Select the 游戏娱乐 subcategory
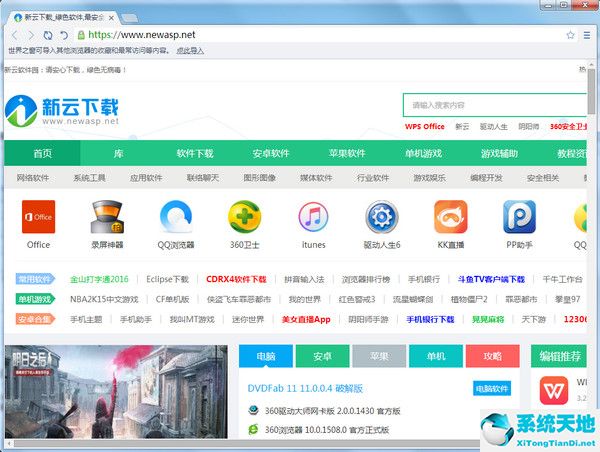This screenshot has height=452, width=600. tap(430, 178)
